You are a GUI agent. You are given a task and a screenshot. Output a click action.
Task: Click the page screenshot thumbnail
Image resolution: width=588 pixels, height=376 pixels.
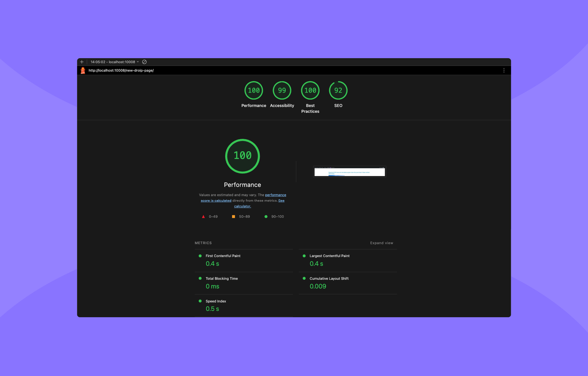coord(349,172)
